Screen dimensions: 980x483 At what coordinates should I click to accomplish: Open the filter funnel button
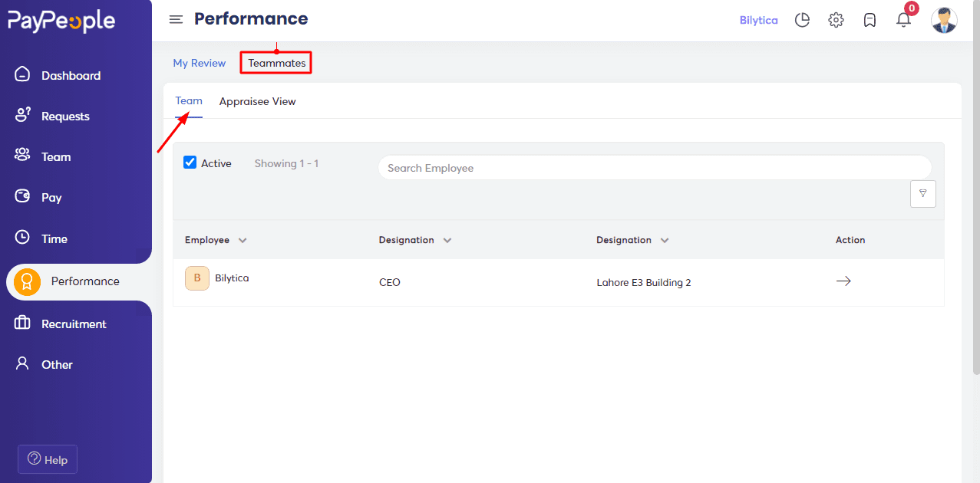tap(923, 194)
